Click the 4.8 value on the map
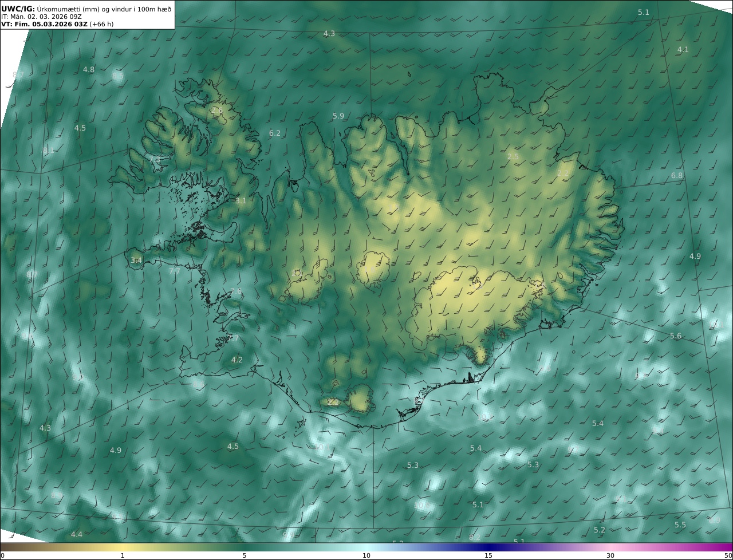 [89, 70]
